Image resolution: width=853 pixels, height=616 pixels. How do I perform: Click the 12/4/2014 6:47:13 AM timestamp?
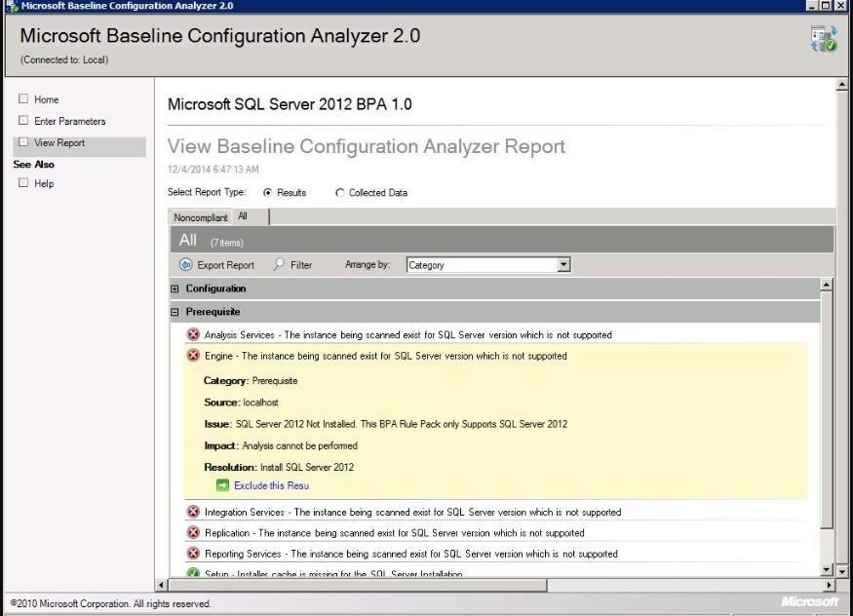click(213, 169)
